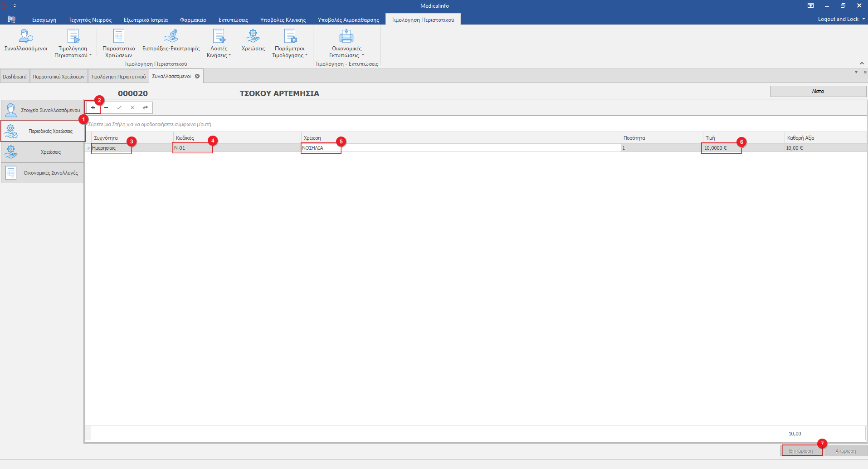
Task: Open Οικονομικές Συναλλαγές in the side panel
Action: [x=43, y=173]
